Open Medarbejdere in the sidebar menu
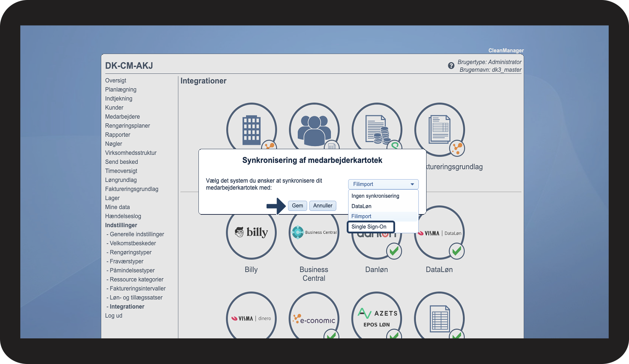The height and width of the screenshot is (364, 629). tap(122, 117)
